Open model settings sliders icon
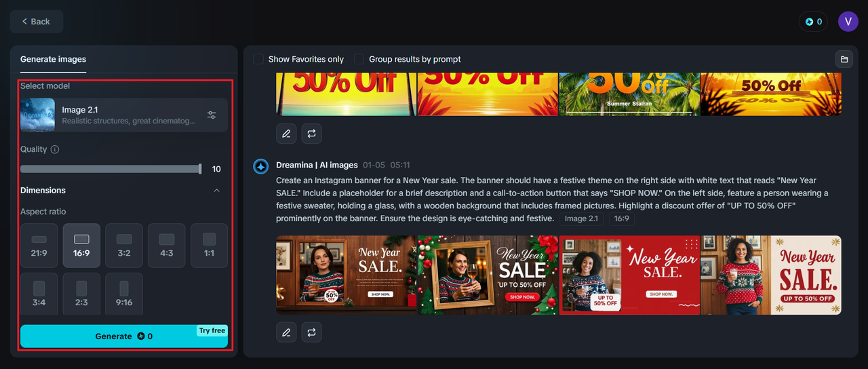The height and width of the screenshot is (369, 868). [x=212, y=115]
